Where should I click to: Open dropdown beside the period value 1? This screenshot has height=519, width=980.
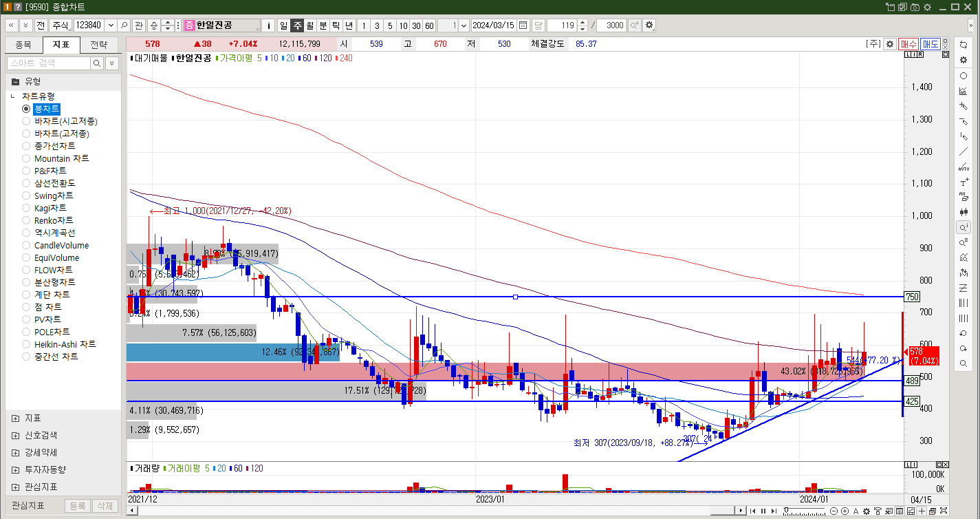464,25
